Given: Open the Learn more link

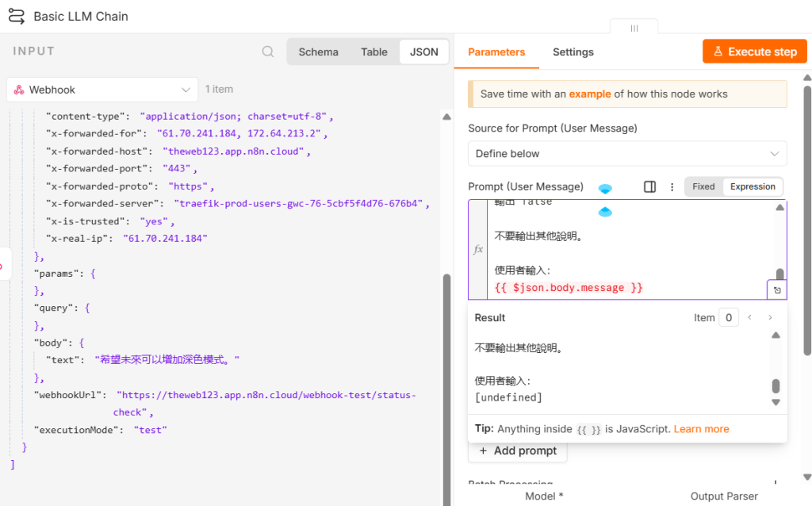Looking at the screenshot, I should click(701, 429).
